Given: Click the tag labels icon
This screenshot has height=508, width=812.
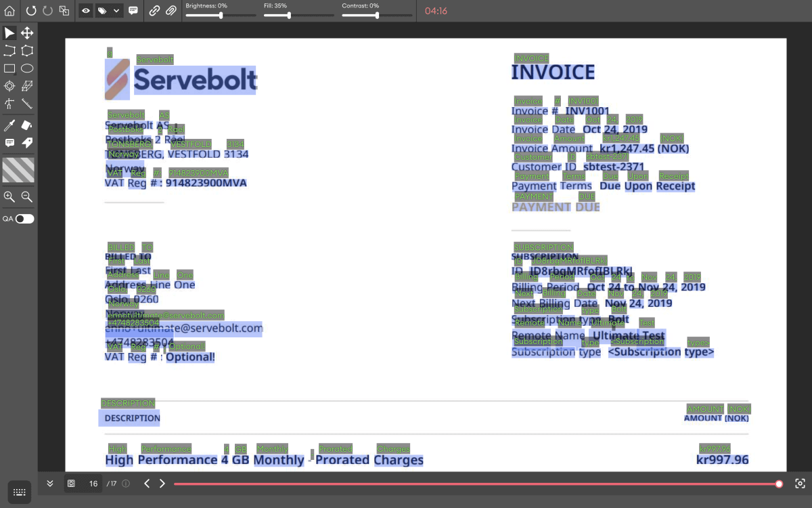Looking at the screenshot, I should [102, 11].
